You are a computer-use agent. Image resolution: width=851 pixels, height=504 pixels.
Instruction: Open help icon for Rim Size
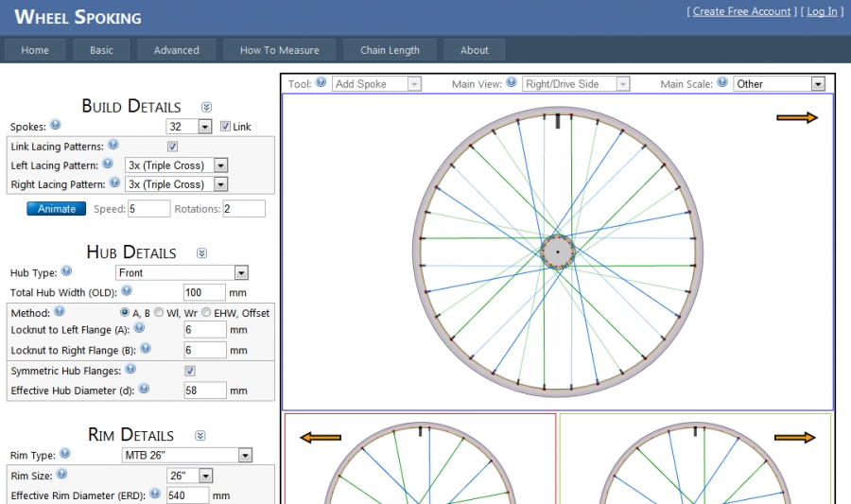point(61,474)
